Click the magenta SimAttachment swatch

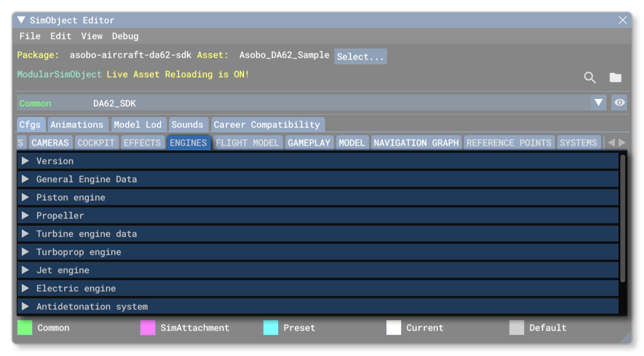coord(147,327)
